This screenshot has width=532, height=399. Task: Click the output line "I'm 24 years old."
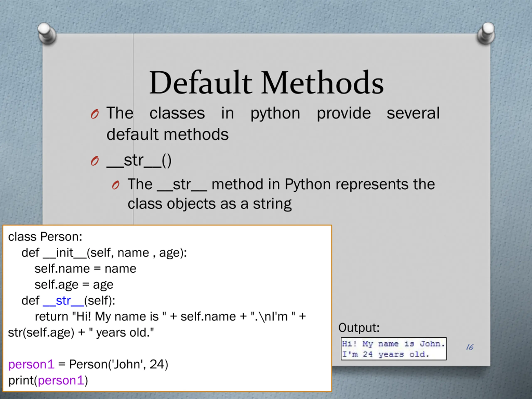tap(385, 354)
